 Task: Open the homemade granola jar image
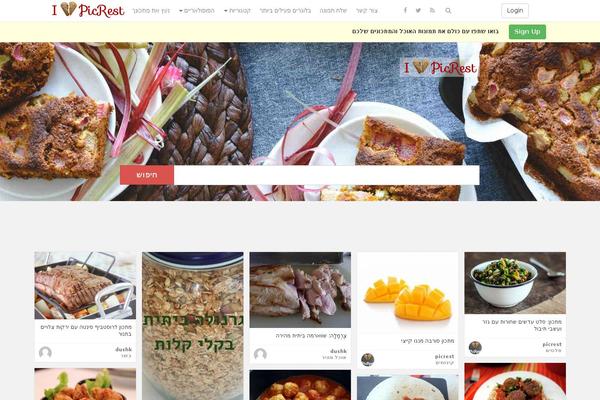coord(192,326)
